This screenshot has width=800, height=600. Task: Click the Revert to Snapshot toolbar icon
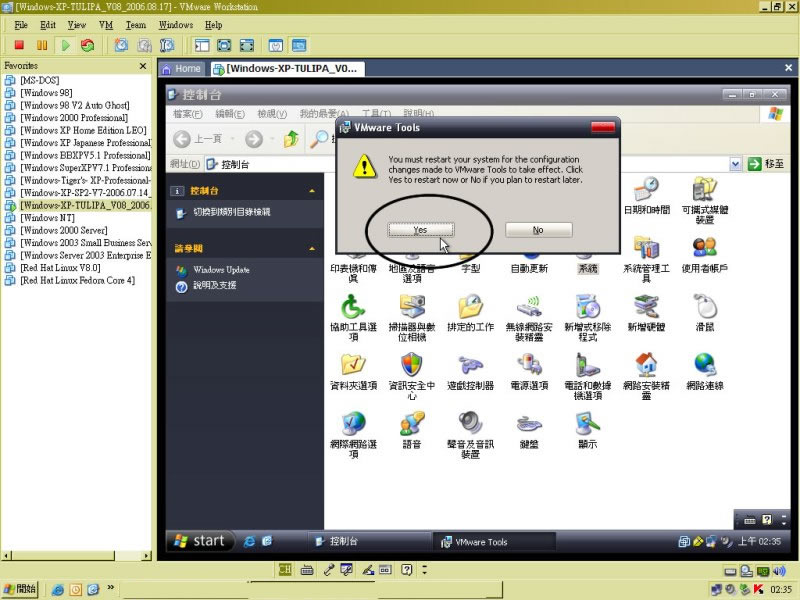144,45
